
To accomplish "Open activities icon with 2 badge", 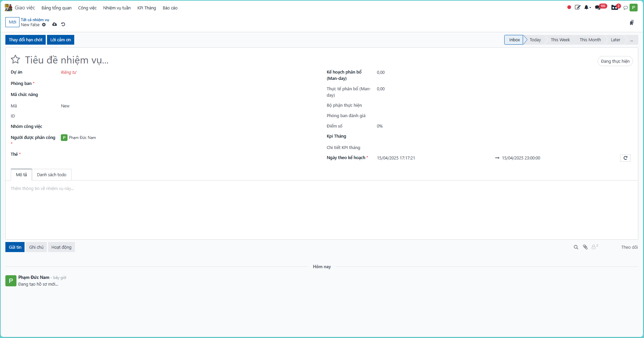I will (x=616, y=7).
